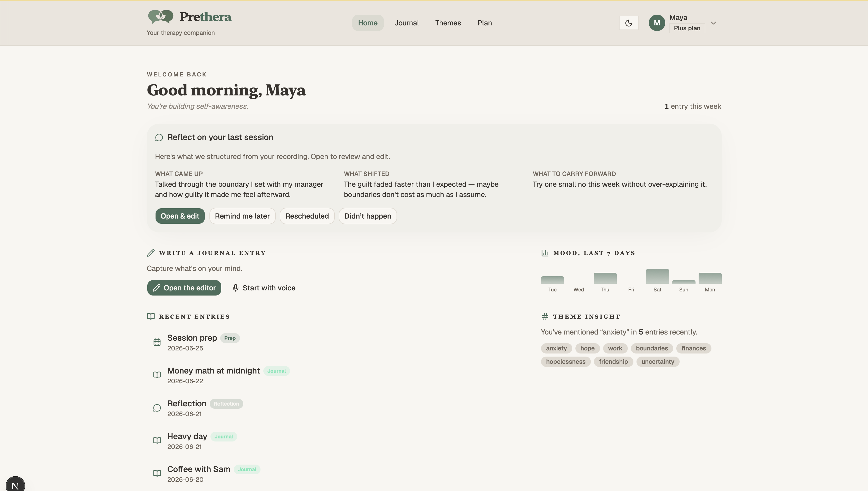Click the book icon beside Money math at midnight
This screenshot has height=491, width=868.
(157, 375)
